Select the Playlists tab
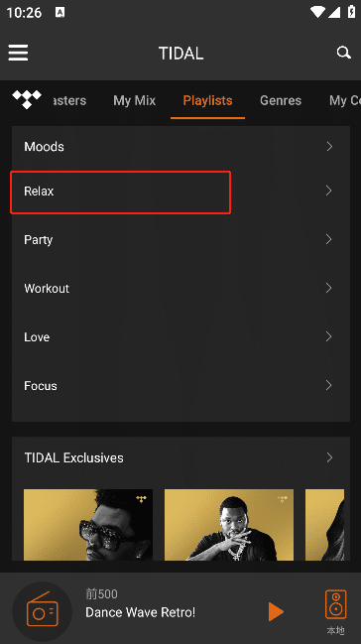 (208, 100)
